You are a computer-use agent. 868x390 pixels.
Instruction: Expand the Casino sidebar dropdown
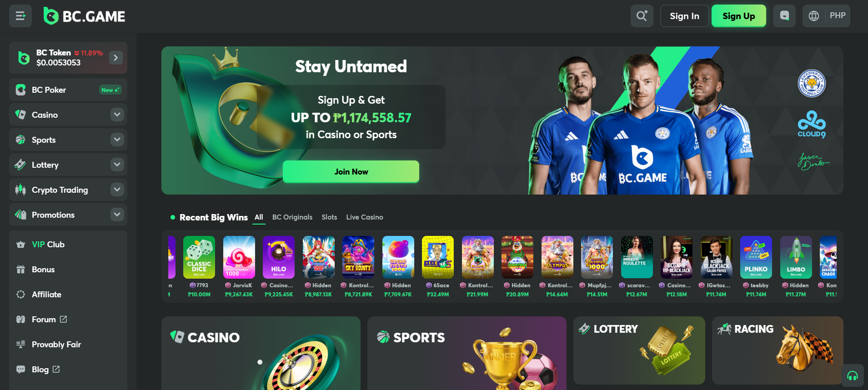(x=117, y=115)
